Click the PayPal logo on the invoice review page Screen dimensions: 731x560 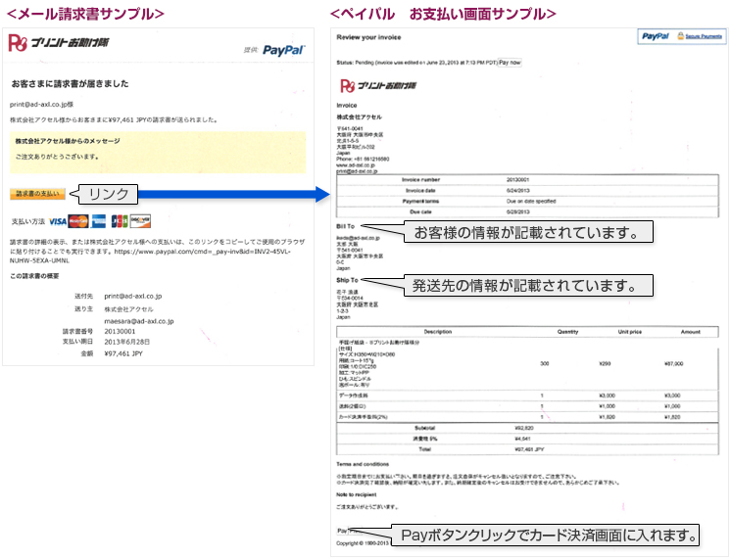tap(655, 36)
